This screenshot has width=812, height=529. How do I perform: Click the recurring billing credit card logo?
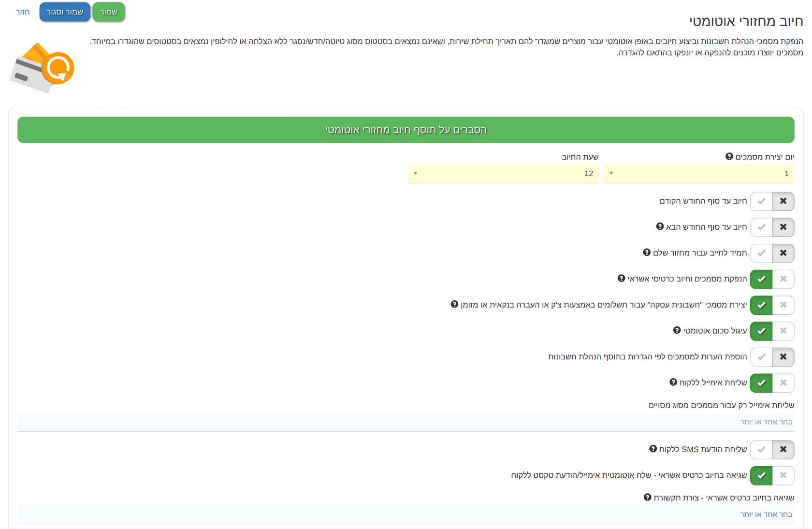point(42,68)
